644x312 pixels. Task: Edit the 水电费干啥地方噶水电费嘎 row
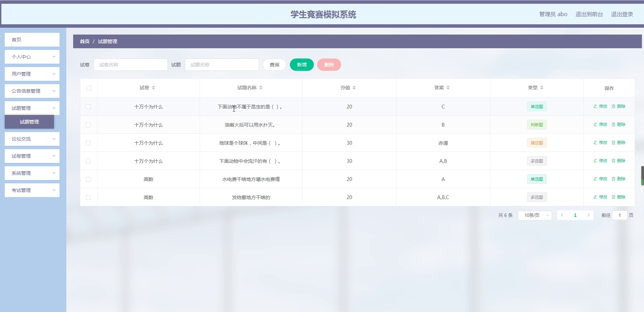(600, 179)
